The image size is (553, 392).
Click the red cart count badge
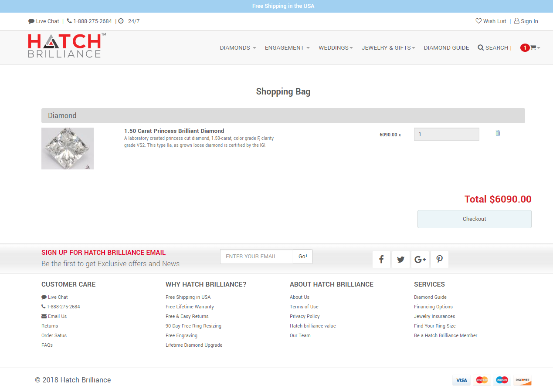525,48
